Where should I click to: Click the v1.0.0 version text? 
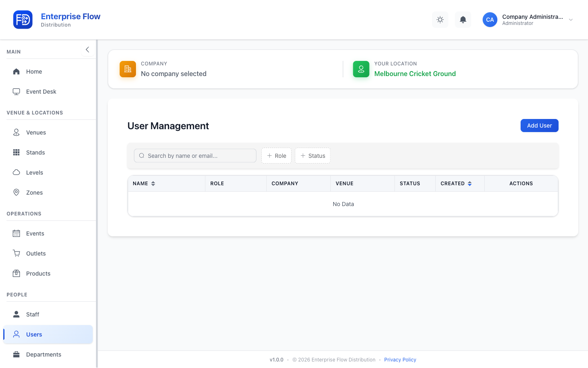(276, 360)
